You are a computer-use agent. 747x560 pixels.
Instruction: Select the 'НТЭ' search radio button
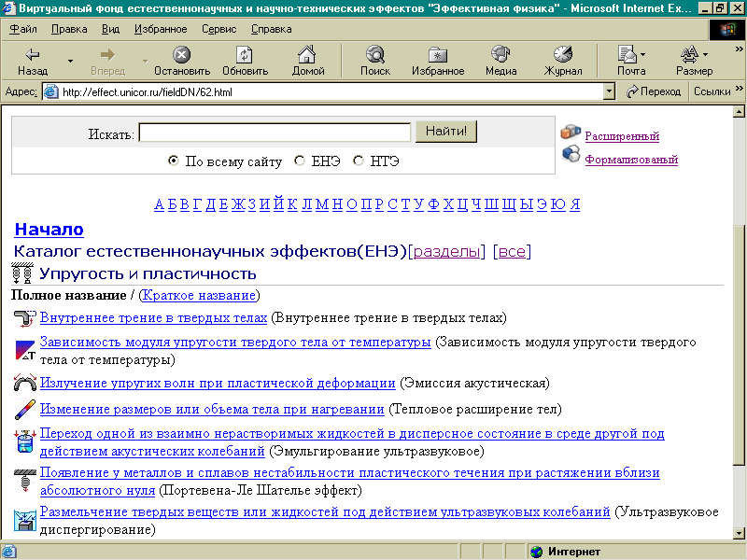click(x=359, y=161)
